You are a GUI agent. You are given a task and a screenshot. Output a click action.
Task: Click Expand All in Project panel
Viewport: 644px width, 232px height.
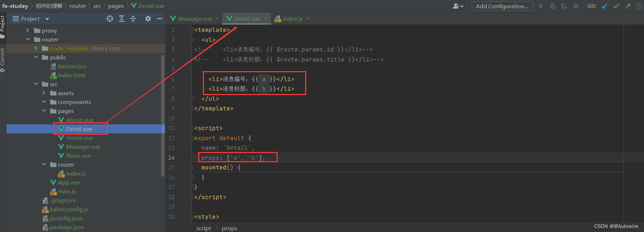click(x=122, y=19)
